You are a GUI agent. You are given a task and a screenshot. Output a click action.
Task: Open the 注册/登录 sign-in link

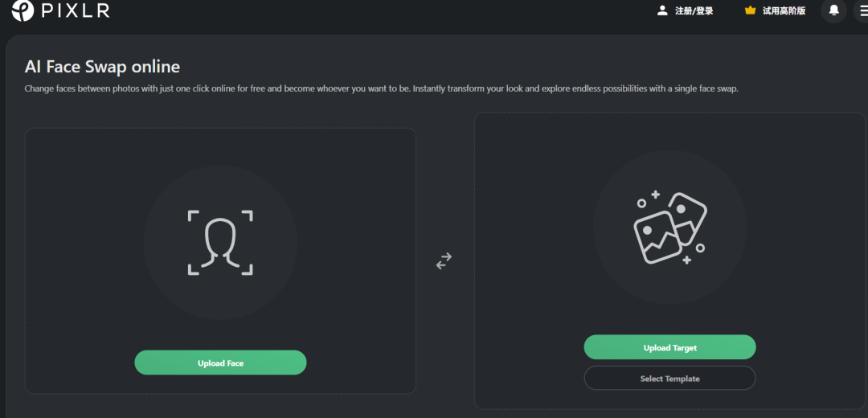click(694, 10)
